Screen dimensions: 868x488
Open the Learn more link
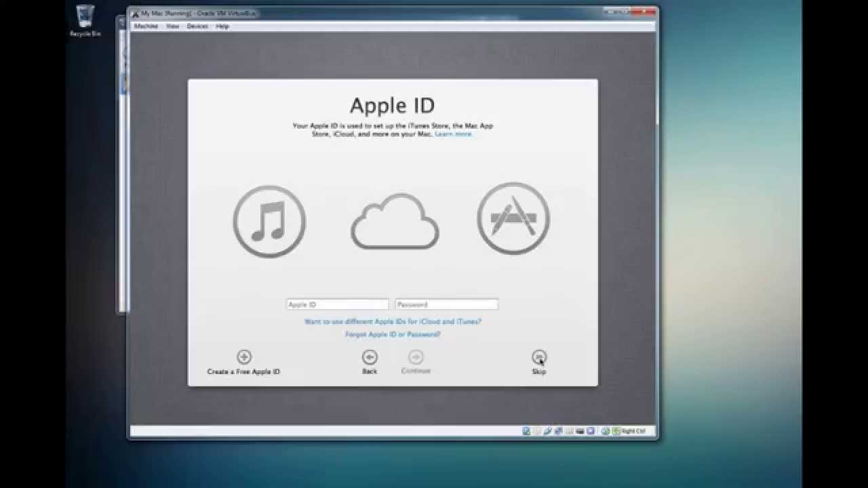tap(454, 134)
